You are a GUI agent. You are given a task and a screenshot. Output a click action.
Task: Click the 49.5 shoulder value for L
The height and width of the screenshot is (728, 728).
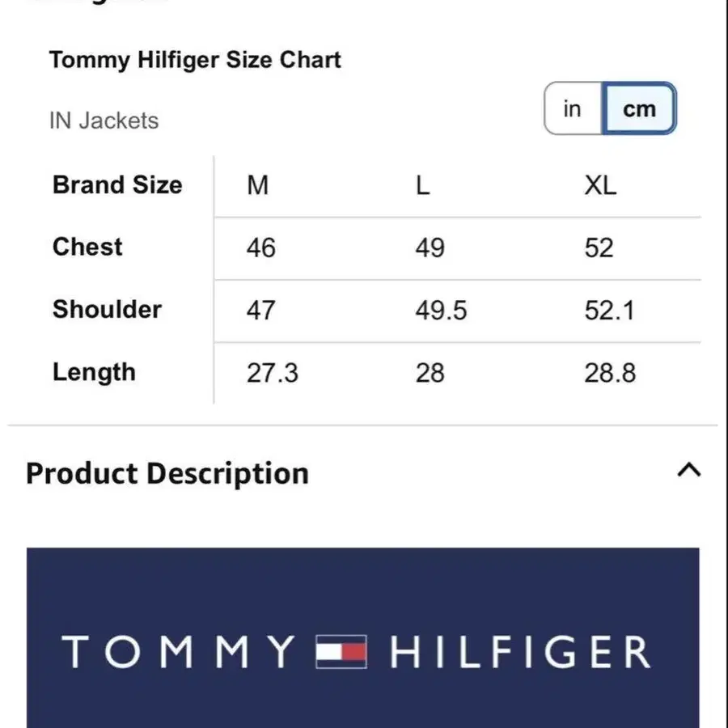(441, 310)
